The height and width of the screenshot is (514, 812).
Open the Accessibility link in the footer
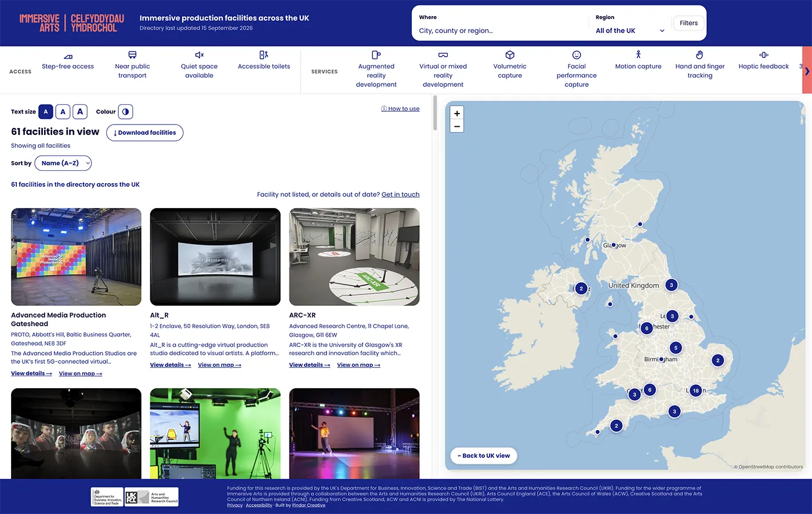click(259, 505)
